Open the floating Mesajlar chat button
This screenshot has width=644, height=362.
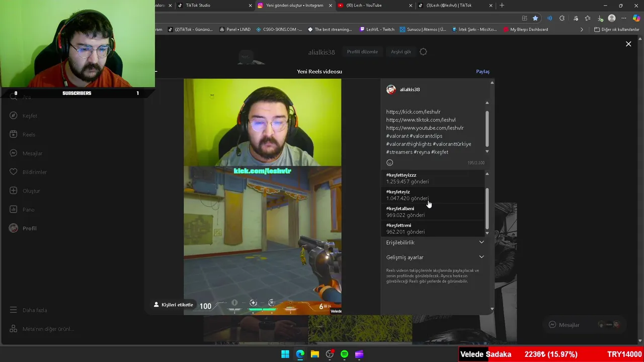584,325
